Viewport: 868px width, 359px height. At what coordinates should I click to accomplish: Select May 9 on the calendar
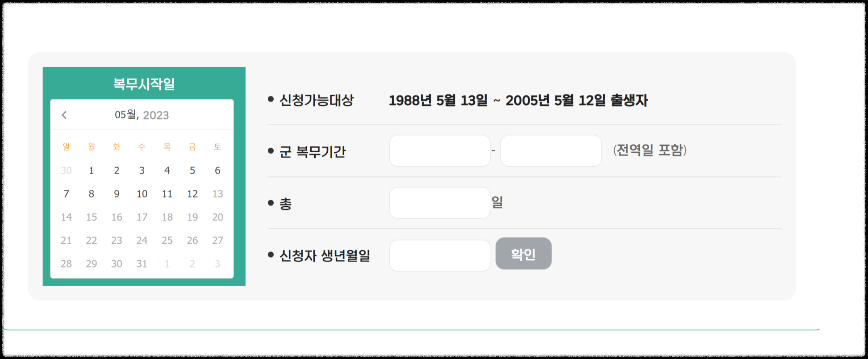click(x=117, y=194)
